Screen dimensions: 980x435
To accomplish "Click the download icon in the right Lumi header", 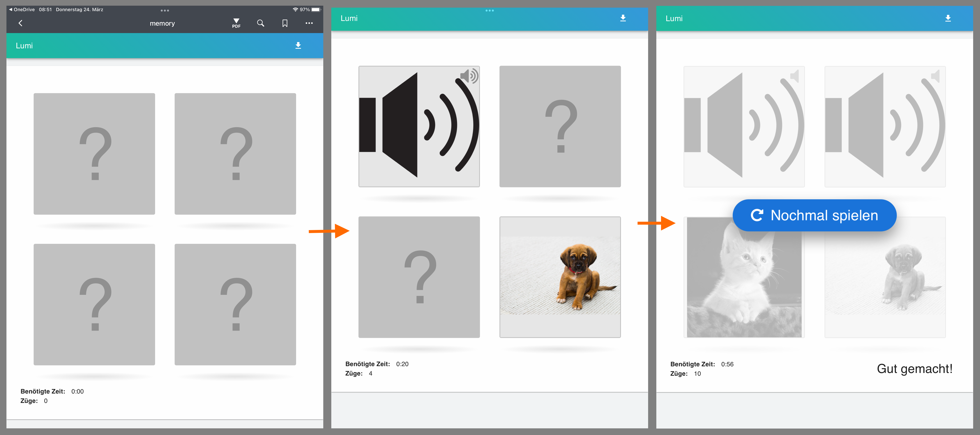I will click(x=948, y=18).
